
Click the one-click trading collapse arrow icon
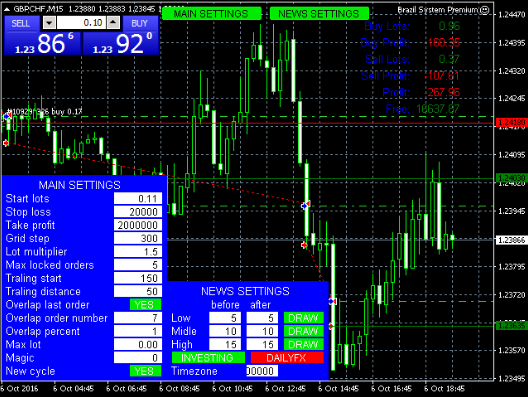[7, 9]
